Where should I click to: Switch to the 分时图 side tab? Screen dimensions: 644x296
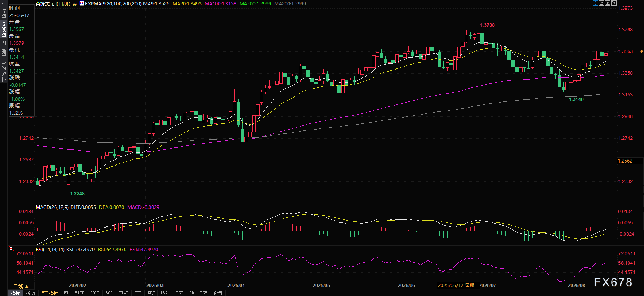3,11
